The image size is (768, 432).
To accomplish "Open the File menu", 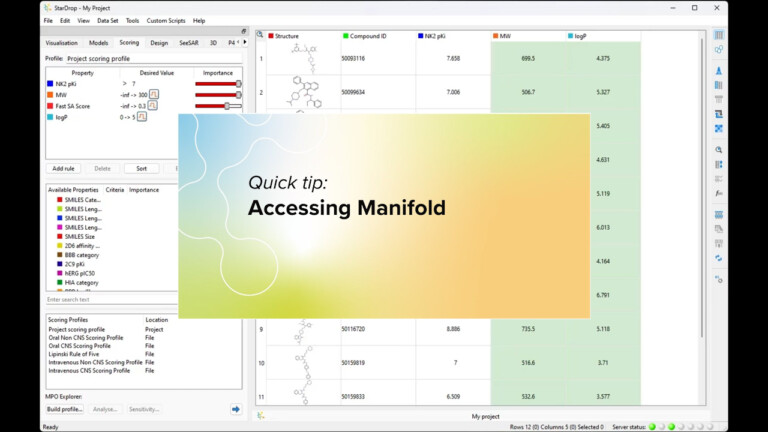I will (x=48, y=20).
